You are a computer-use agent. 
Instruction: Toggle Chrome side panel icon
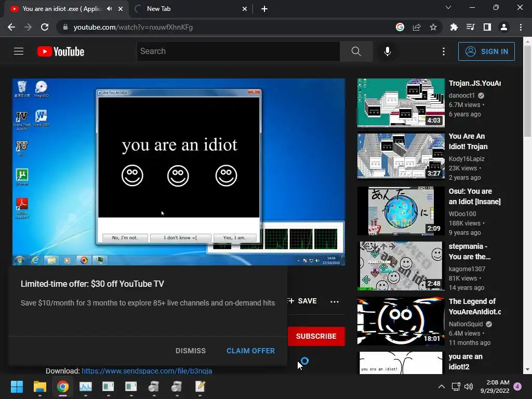point(487,27)
